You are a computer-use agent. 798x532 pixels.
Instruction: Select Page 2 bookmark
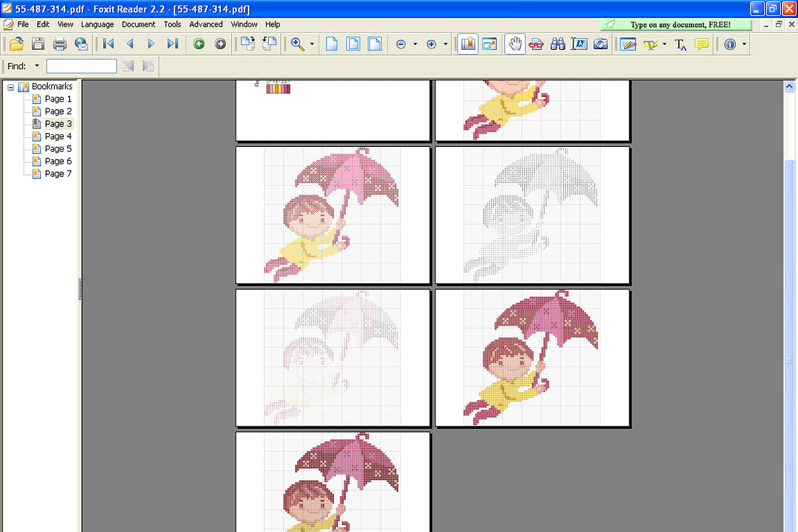point(59,111)
